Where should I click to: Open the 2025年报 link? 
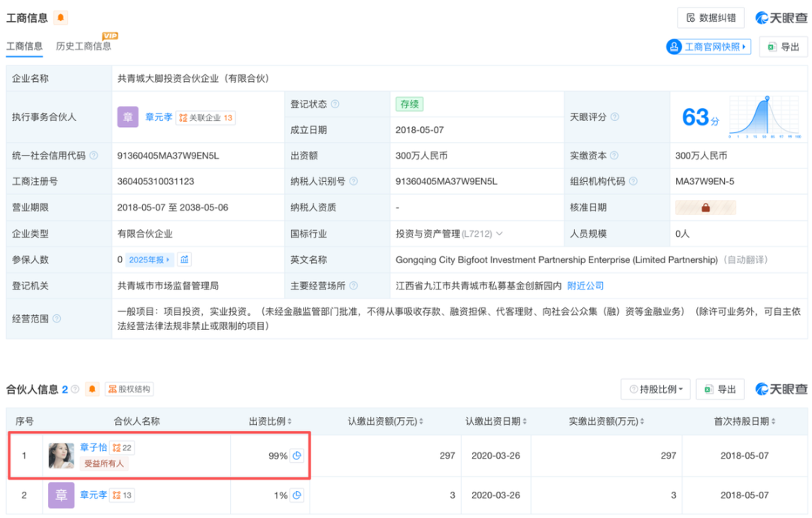[149, 259]
